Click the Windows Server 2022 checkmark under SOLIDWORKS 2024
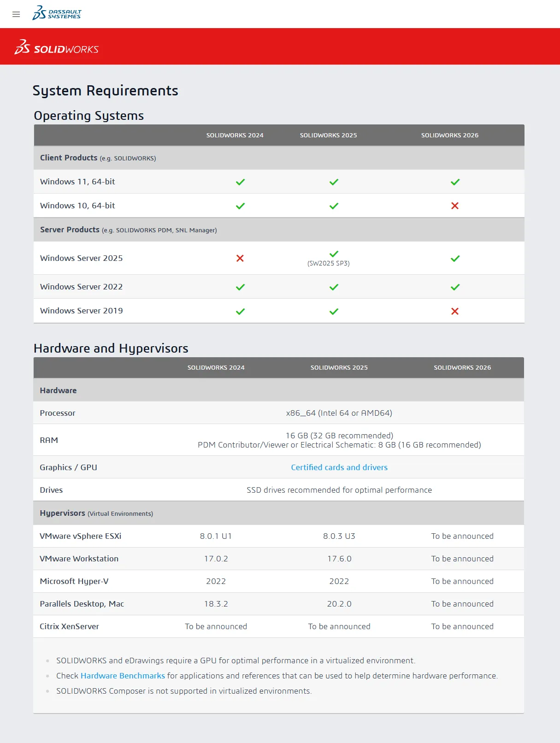Screen dimensions: 560x743 click(x=240, y=287)
